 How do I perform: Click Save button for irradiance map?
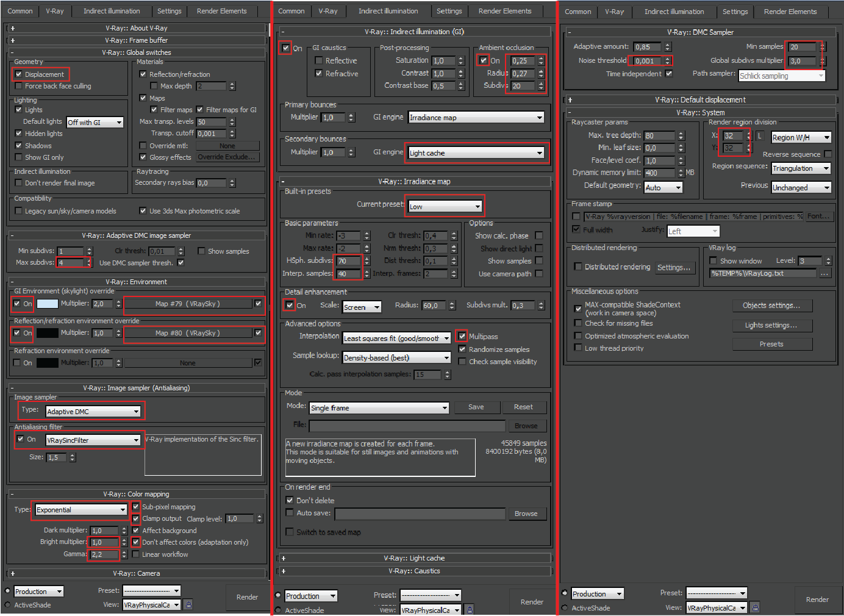(x=476, y=407)
